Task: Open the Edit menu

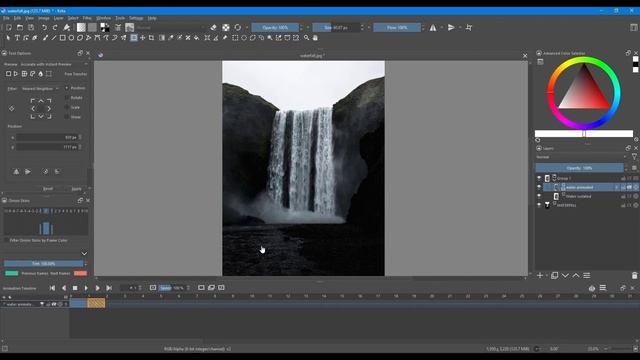Action: (17, 18)
